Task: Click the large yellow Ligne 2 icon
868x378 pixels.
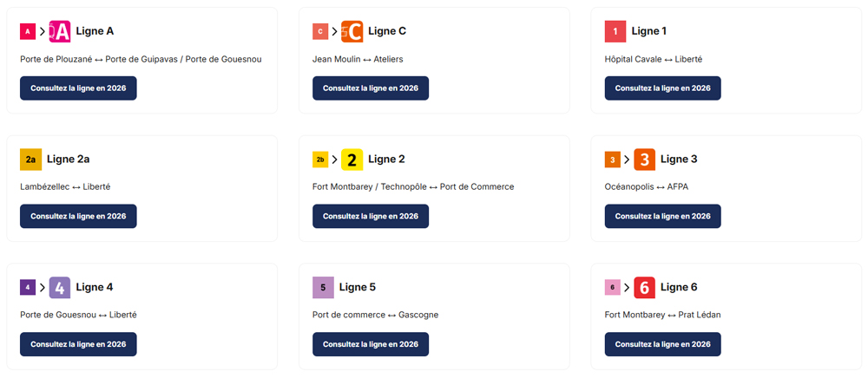Action: coord(352,160)
